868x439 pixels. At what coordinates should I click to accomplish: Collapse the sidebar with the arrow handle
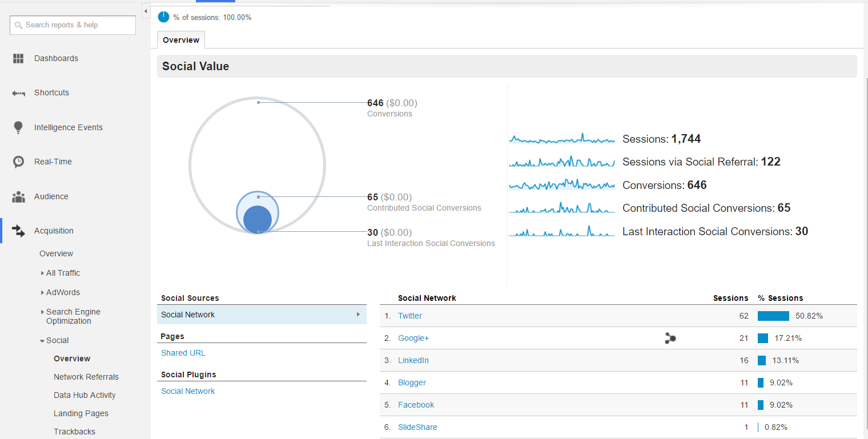(146, 11)
